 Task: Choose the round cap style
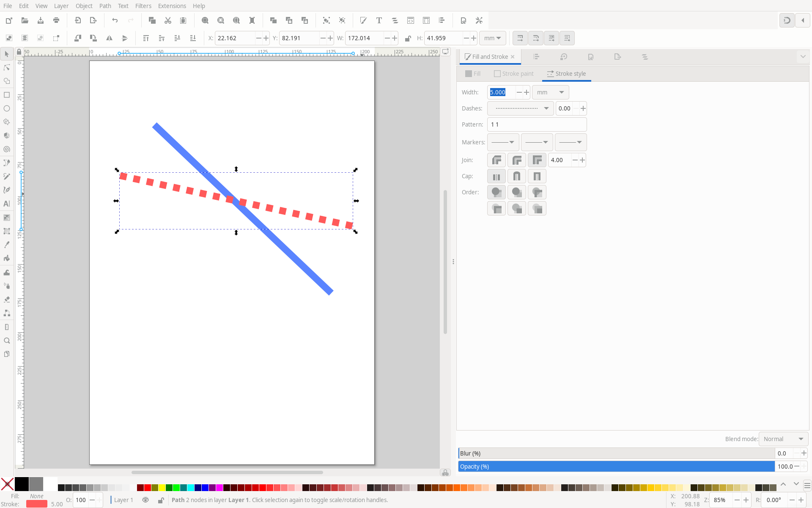pyautogui.click(x=516, y=177)
